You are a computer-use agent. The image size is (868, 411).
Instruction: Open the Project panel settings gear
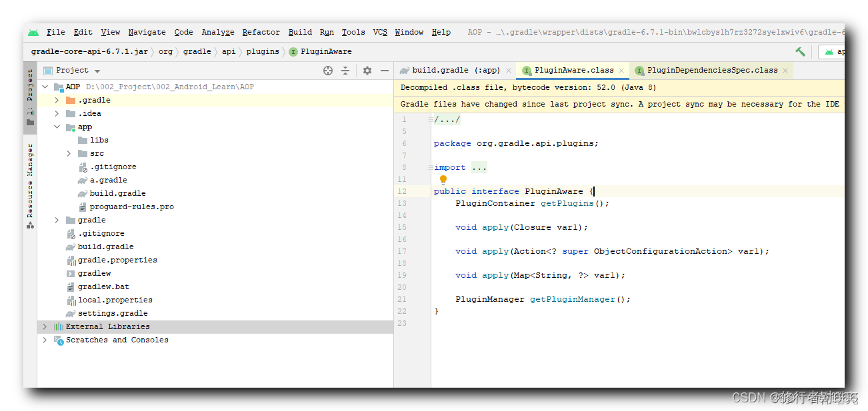click(366, 70)
